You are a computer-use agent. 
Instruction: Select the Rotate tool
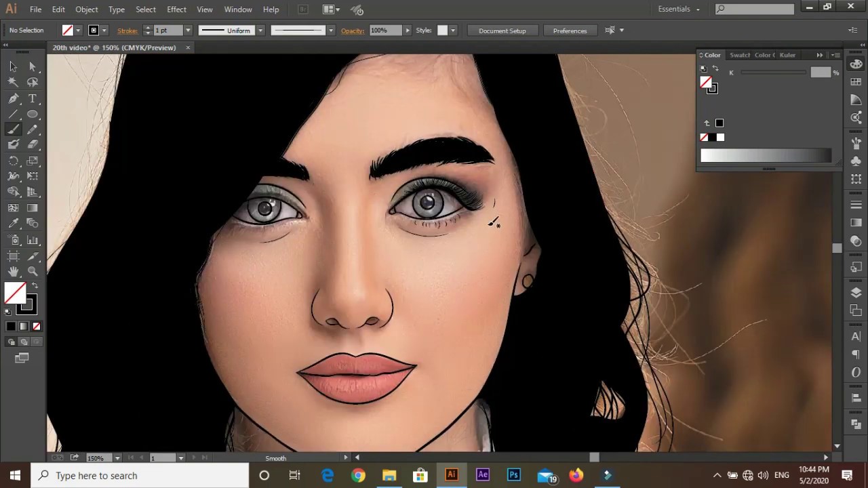click(x=13, y=161)
